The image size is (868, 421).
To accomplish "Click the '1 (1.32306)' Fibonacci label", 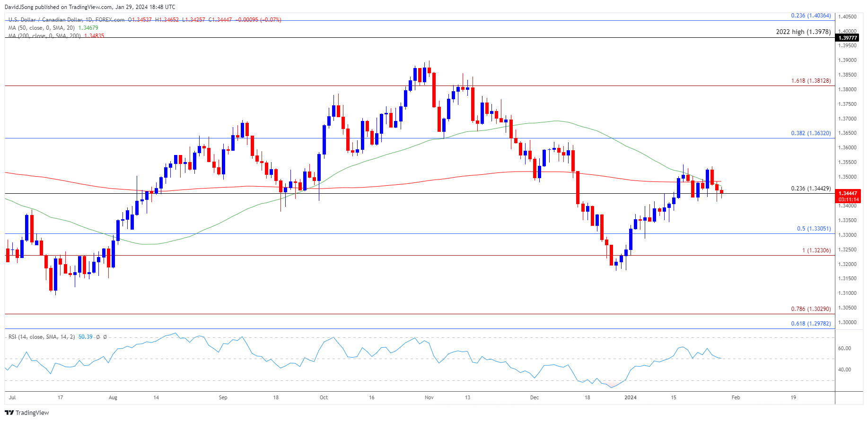I will [x=816, y=250].
